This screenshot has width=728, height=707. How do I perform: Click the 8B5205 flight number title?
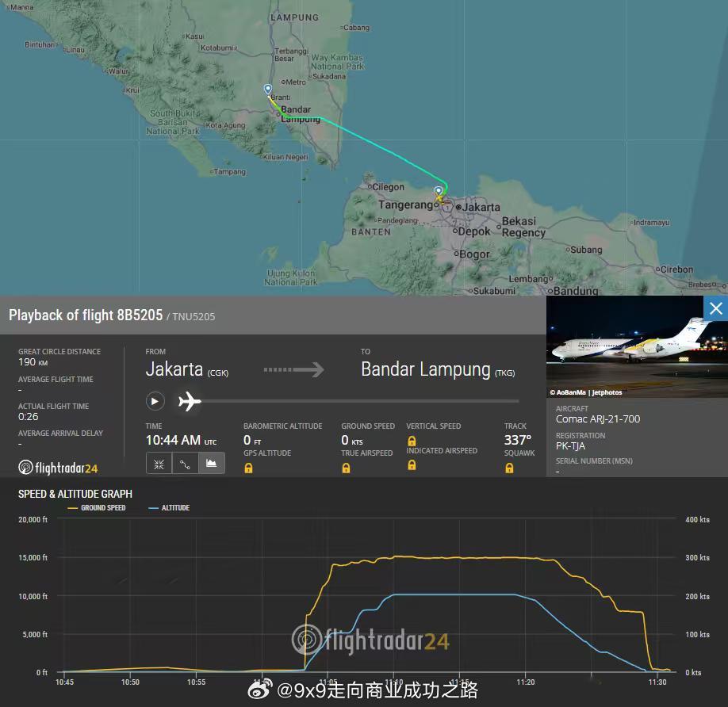140,315
